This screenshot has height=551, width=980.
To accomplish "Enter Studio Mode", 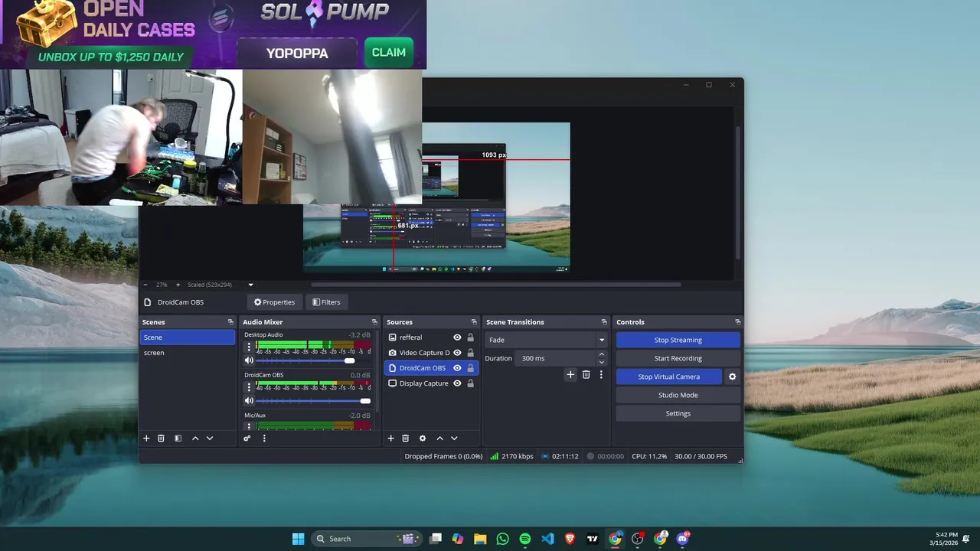I will coord(678,395).
